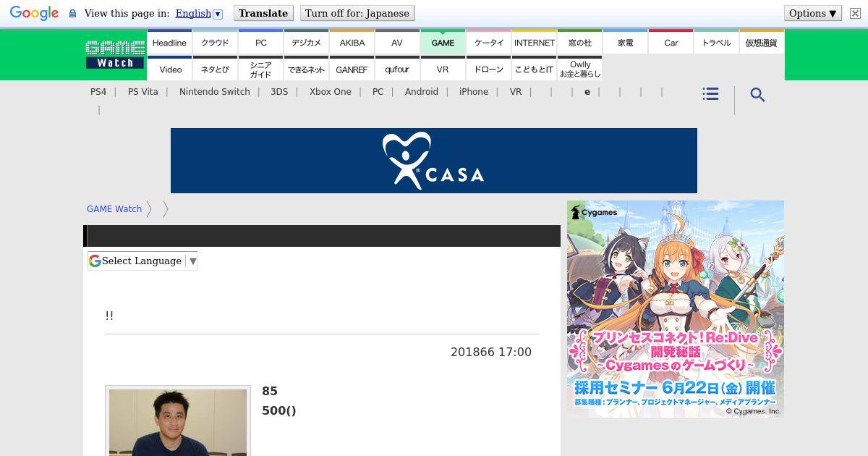868x456 pixels.
Task: Click the lock icon in translate bar
Action: pyautogui.click(x=72, y=13)
